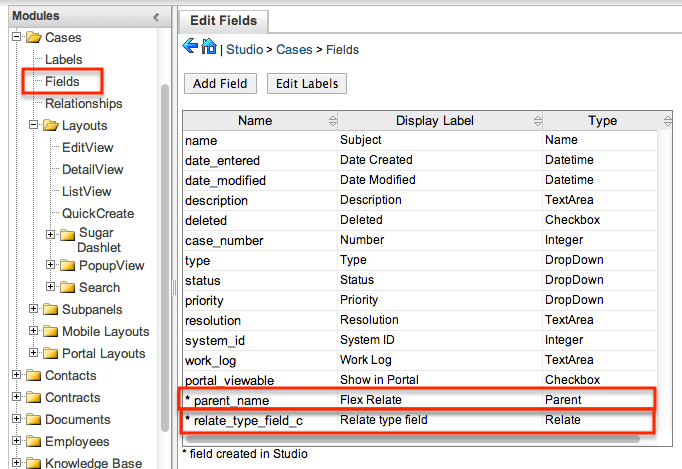Collapse the Layouts tree node

34,125
